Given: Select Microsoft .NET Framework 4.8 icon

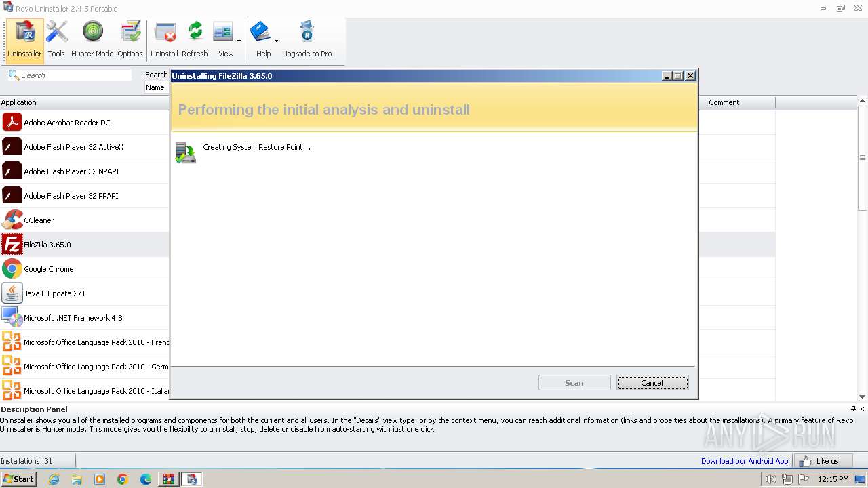Looking at the screenshot, I should tap(12, 318).
